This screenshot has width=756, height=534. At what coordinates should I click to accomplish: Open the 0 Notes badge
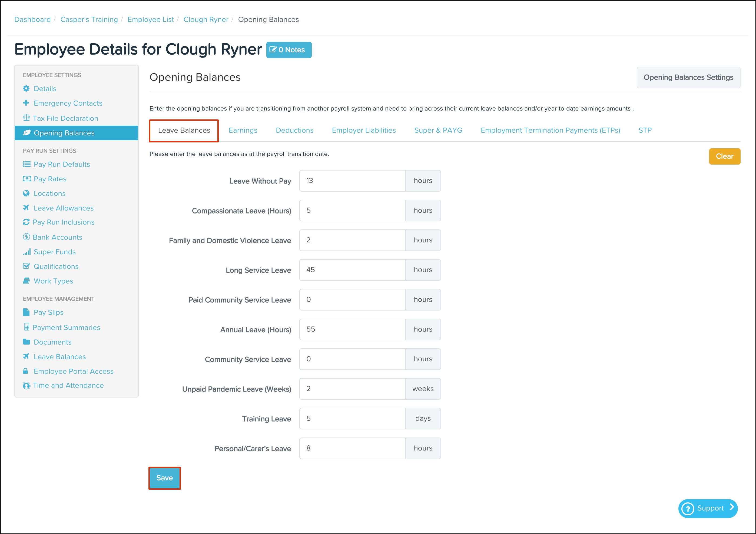(x=289, y=50)
